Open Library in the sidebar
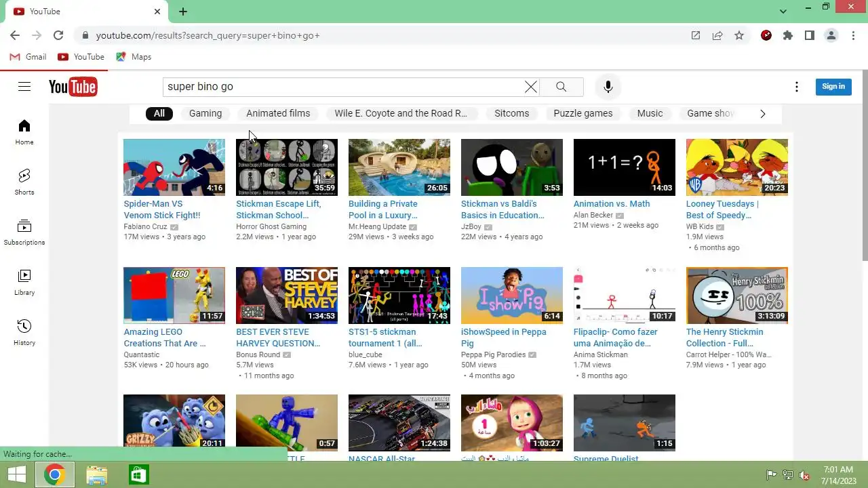Viewport: 868px width, 488px height. pyautogui.click(x=24, y=283)
